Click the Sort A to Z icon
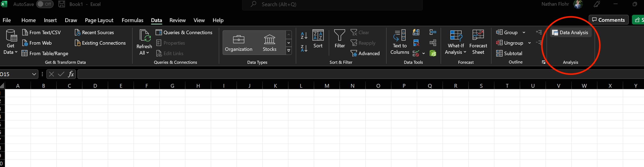Viewport: 644px width, 167px height. (x=304, y=35)
